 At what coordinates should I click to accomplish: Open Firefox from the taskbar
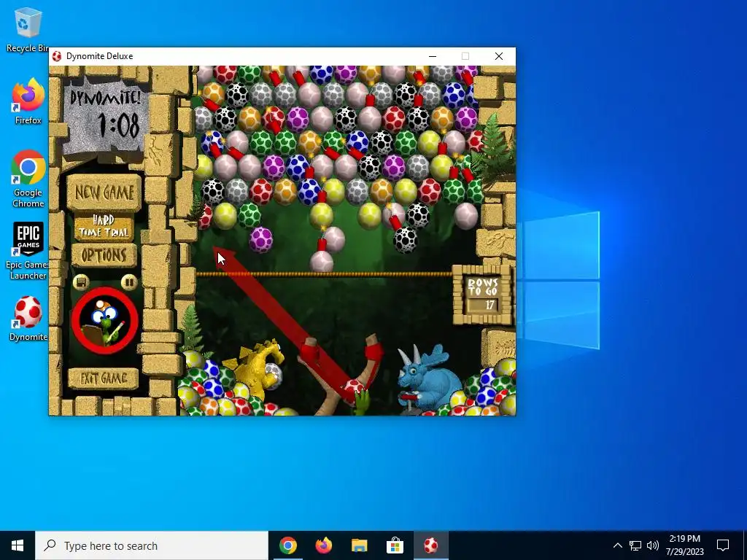click(x=324, y=545)
